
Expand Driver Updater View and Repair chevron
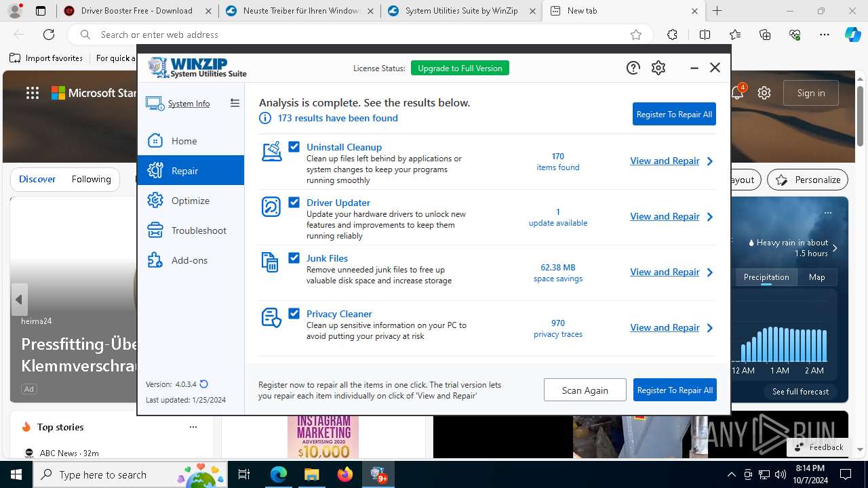click(710, 217)
